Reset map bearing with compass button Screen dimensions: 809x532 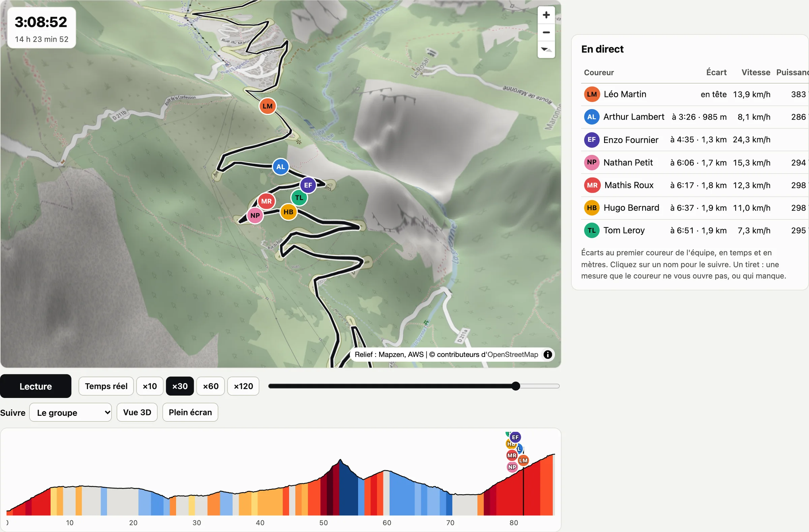[546, 50]
